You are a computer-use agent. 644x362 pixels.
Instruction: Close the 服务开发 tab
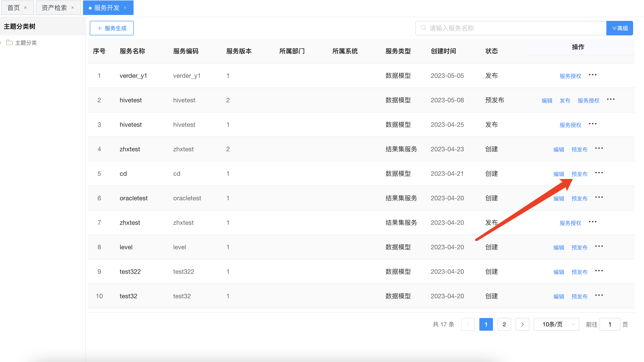click(125, 8)
